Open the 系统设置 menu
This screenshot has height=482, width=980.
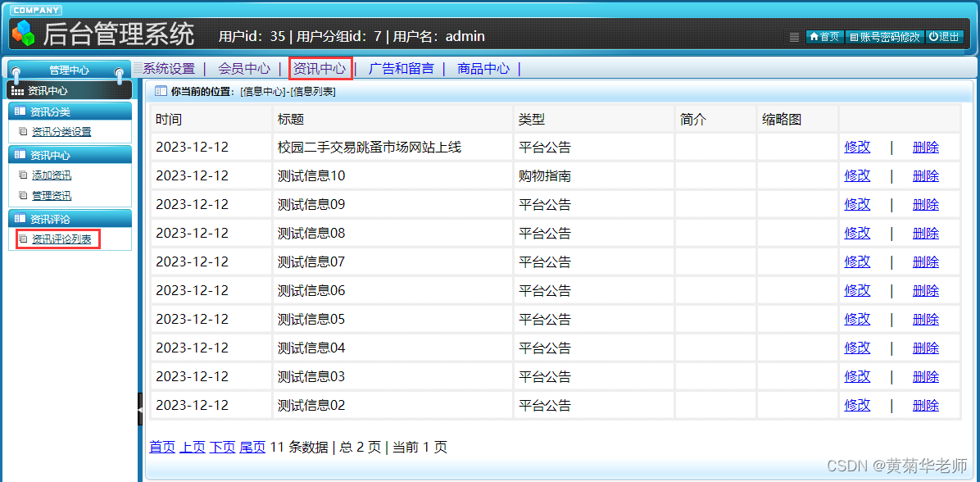(x=170, y=69)
